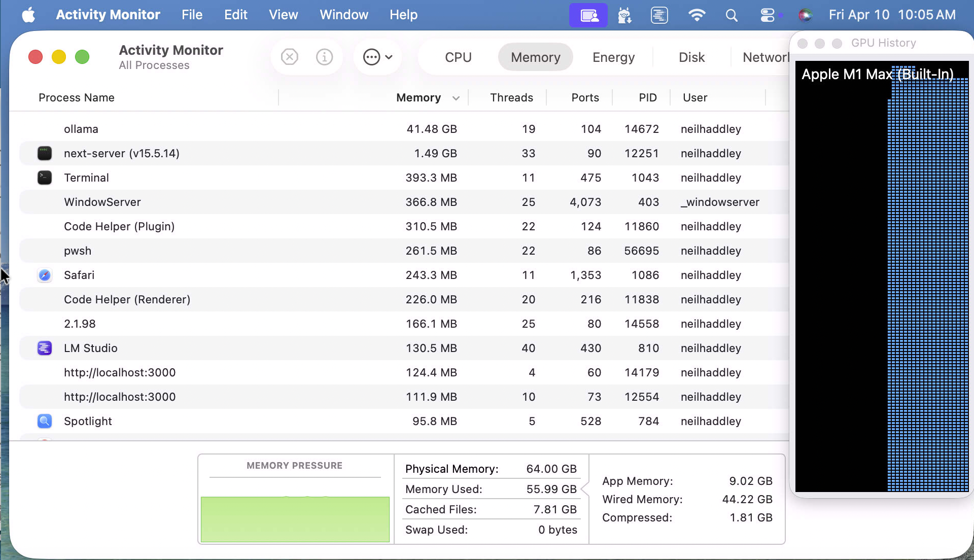Click the purple screen mirroring menu bar icon

(x=588, y=15)
